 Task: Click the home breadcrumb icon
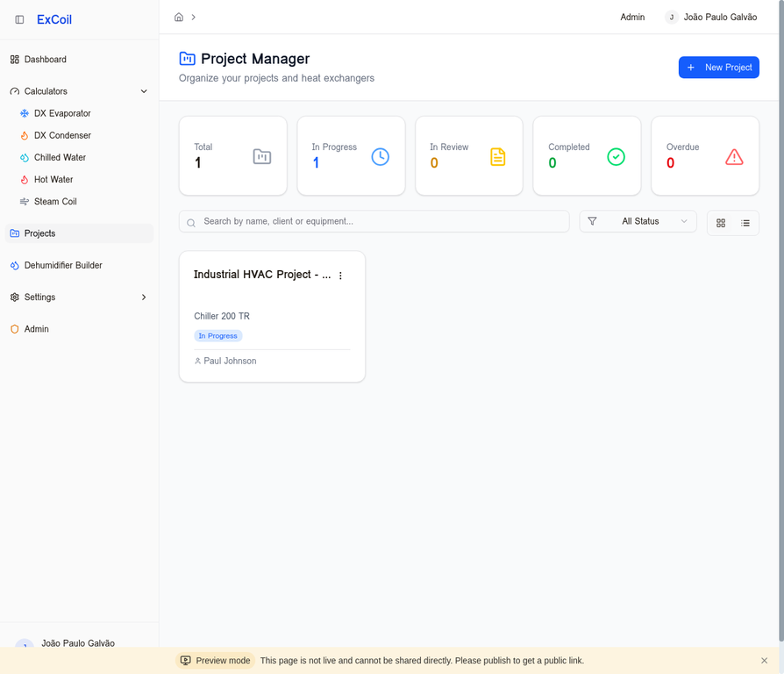[179, 16]
